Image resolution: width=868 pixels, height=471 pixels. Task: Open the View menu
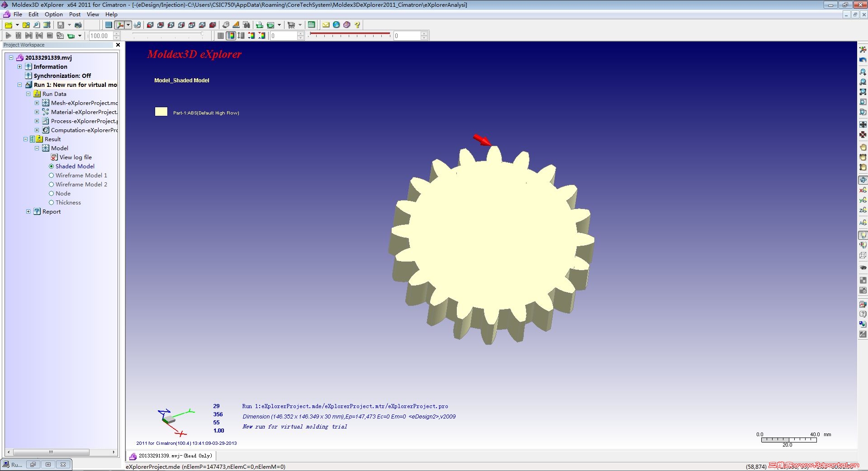93,14
